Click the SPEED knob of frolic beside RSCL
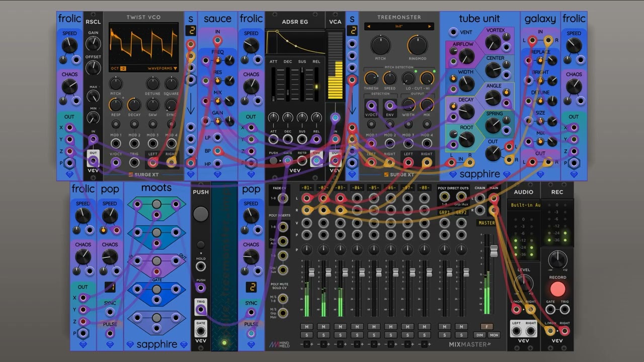This screenshot has height=362, width=644. click(x=69, y=46)
